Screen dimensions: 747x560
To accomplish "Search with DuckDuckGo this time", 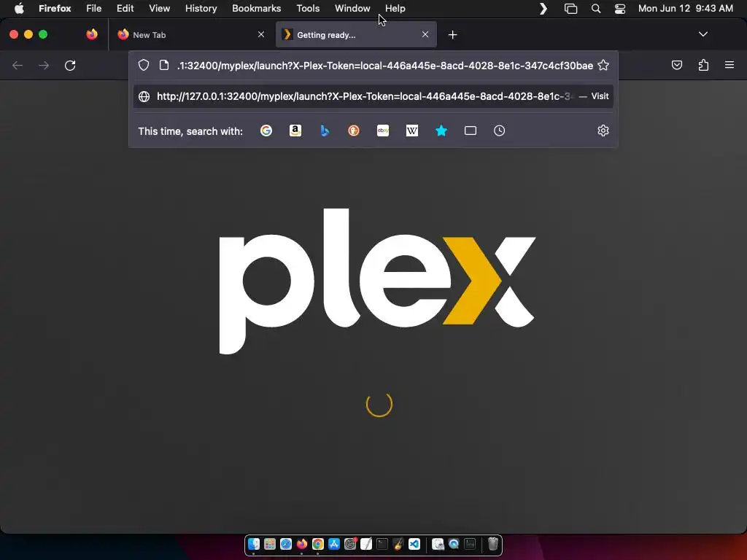I will coord(354,131).
